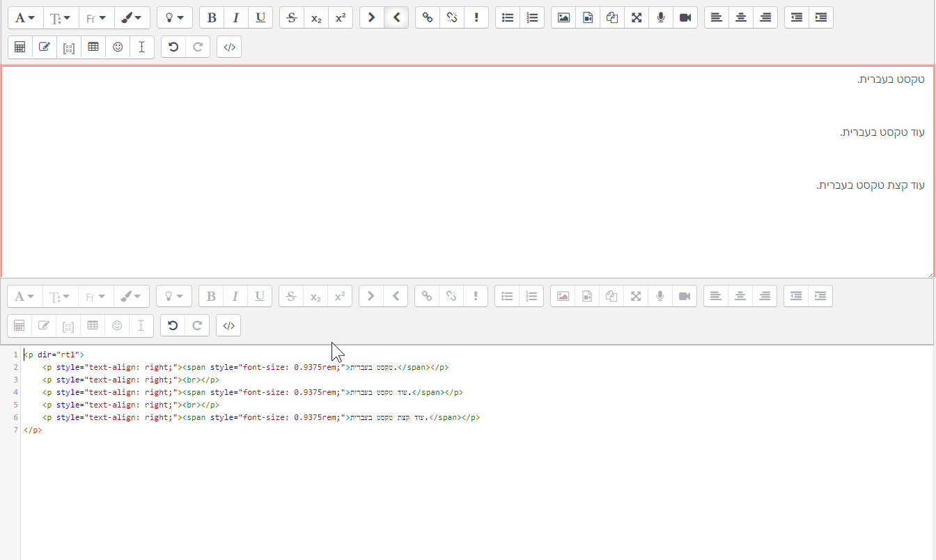Click empty area of HTML code editor

[478, 497]
